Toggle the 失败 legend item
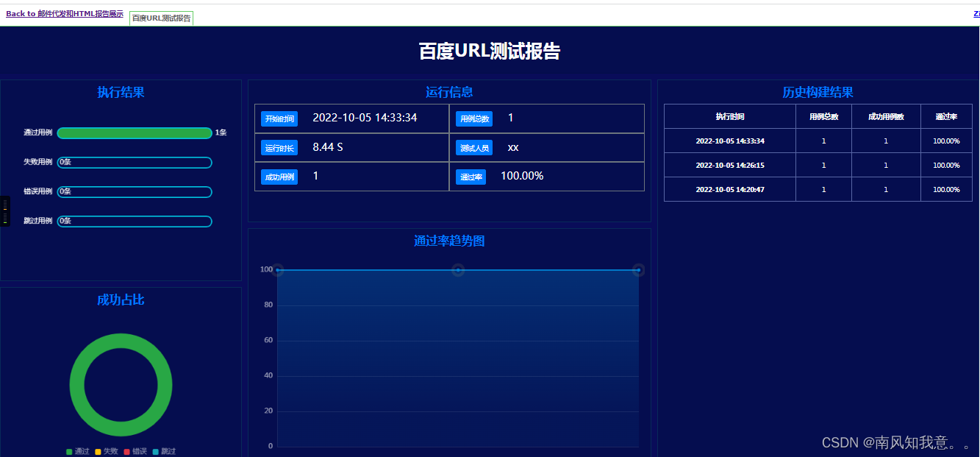980x457 pixels. click(106, 451)
